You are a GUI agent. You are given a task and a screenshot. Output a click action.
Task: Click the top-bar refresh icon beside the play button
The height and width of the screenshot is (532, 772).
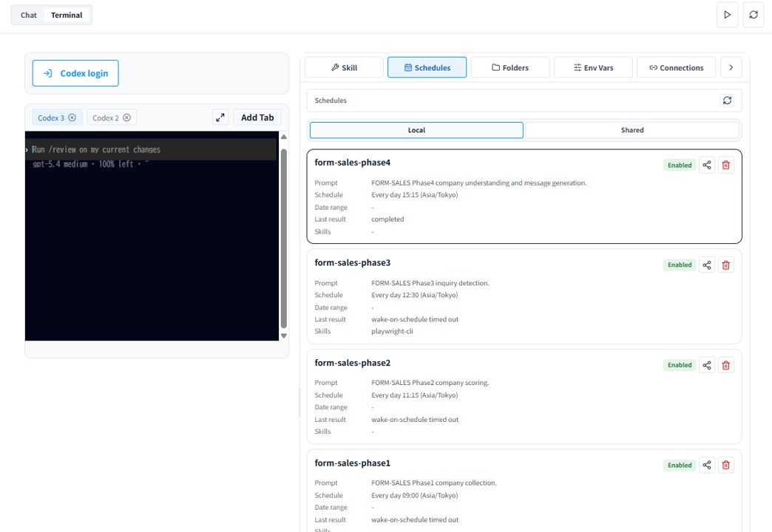tap(754, 15)
